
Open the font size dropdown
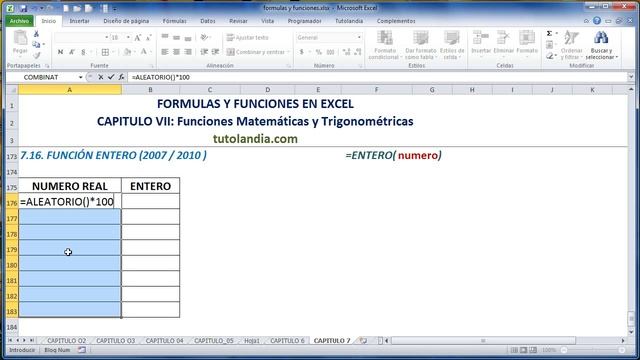pos(128,38)
